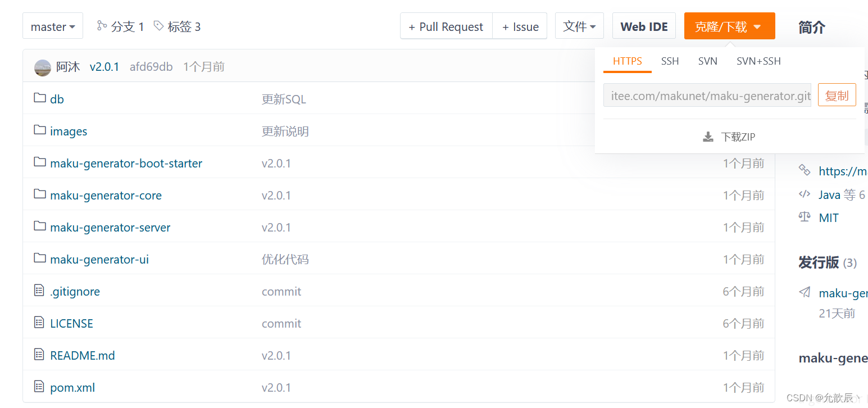Click the megaphone icon under 发行版
This screenshot has width=868, height=408.
click(805, 292)
